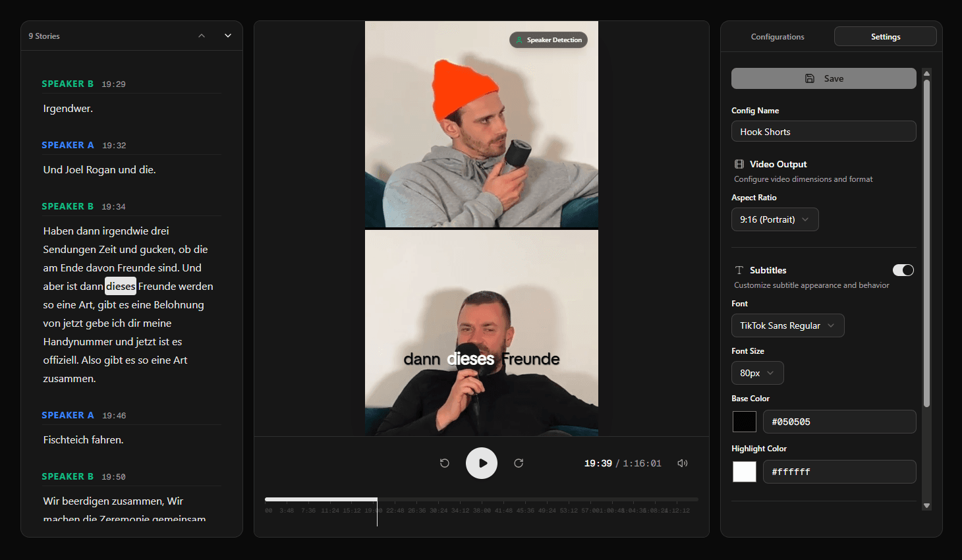
Task: Select the Speaker Detection badge on the video
Action: tap(548, 40)
